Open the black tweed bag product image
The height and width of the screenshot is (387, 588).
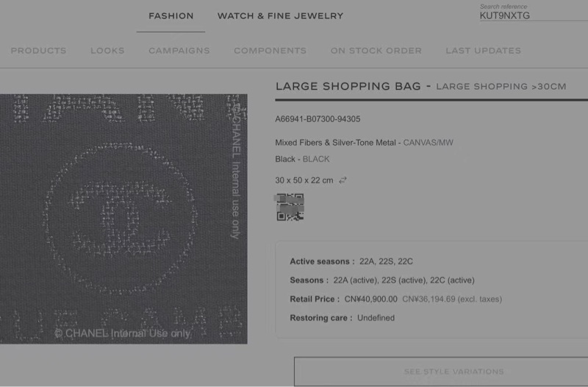click(123, 219)
